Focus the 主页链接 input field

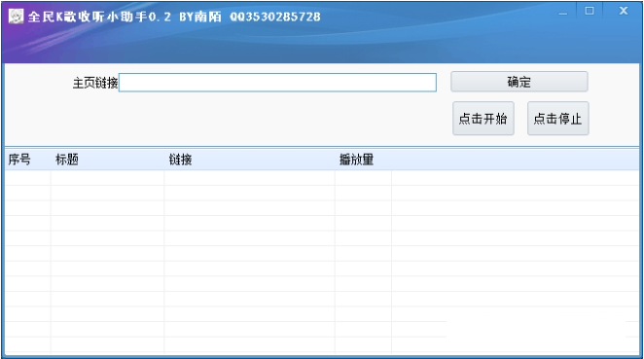pyautogui.click(x=277, y=83)
